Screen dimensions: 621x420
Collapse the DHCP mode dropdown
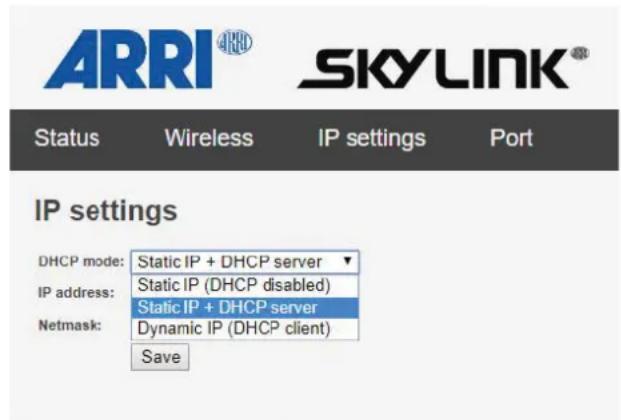pyautogui.click(x=245, y=262)
